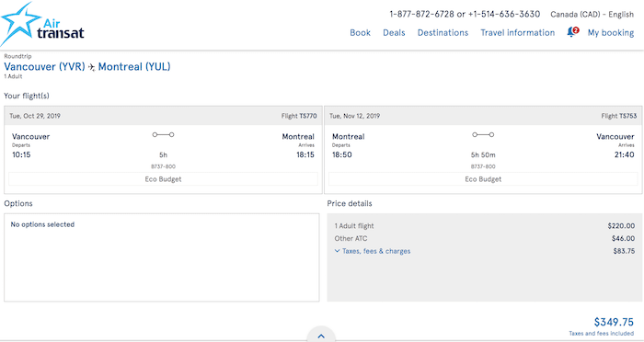Image resolution: width=644 pixels, height=342 pixels.
Task: Open the notification bell with badge
Action: (x=572, y=32)
